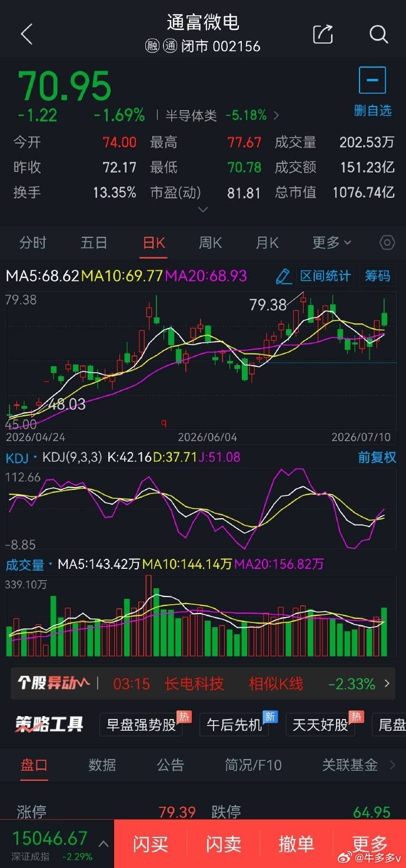406x868 pixels.
Task: Open the 更多 timeframe dropdown
Action: tap(331, 243)
